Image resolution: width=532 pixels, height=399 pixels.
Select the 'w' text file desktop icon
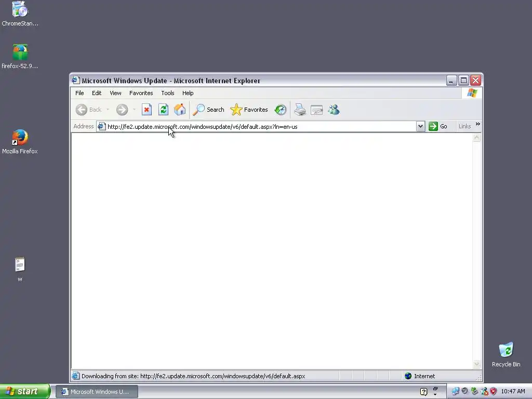(x=20, y=270)
